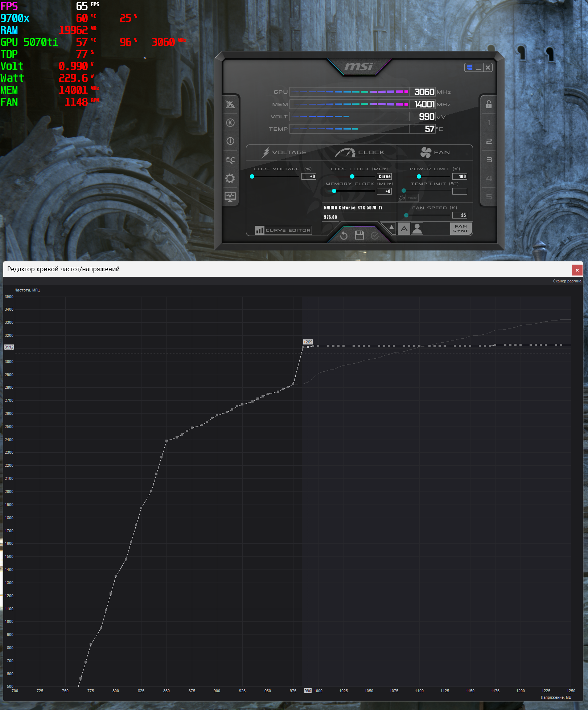588x710 pixels.
Task: Select profile slot 4
Action: [x=489, y=178]
